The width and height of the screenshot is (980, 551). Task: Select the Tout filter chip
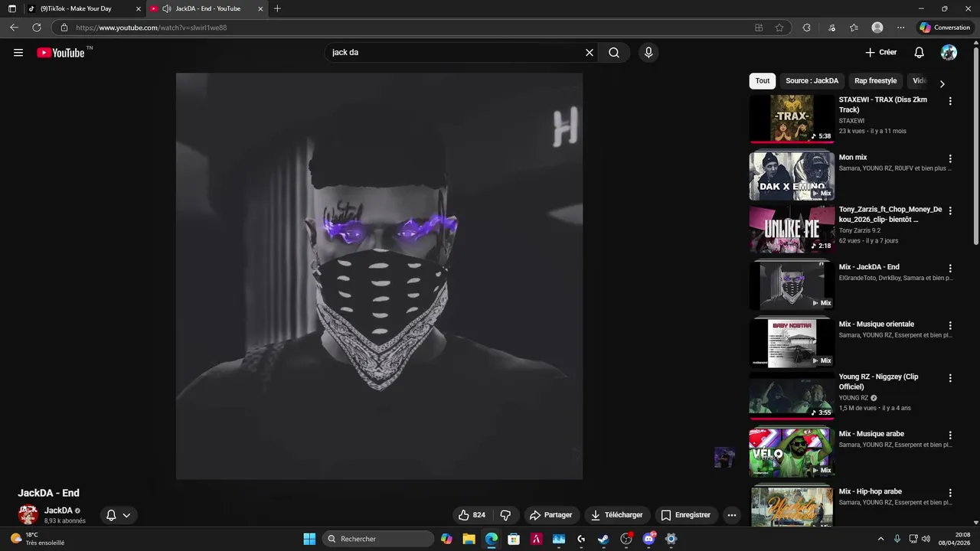[763, 80]
